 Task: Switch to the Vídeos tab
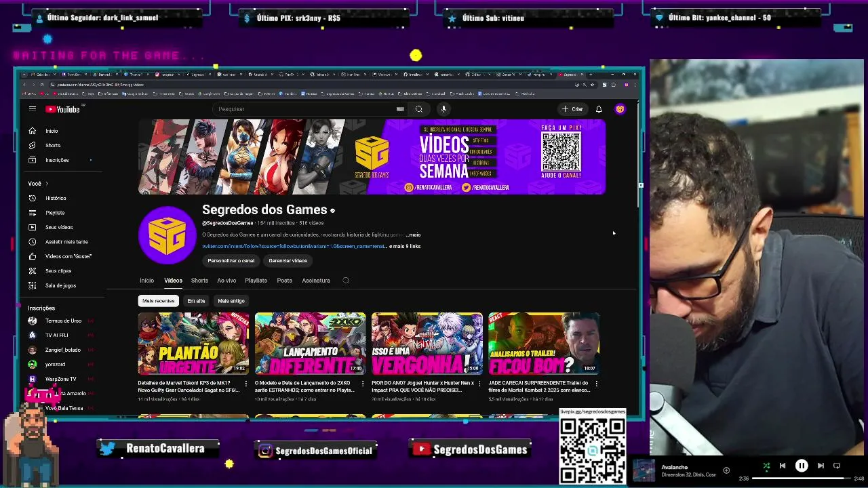(x=173, y=281)
